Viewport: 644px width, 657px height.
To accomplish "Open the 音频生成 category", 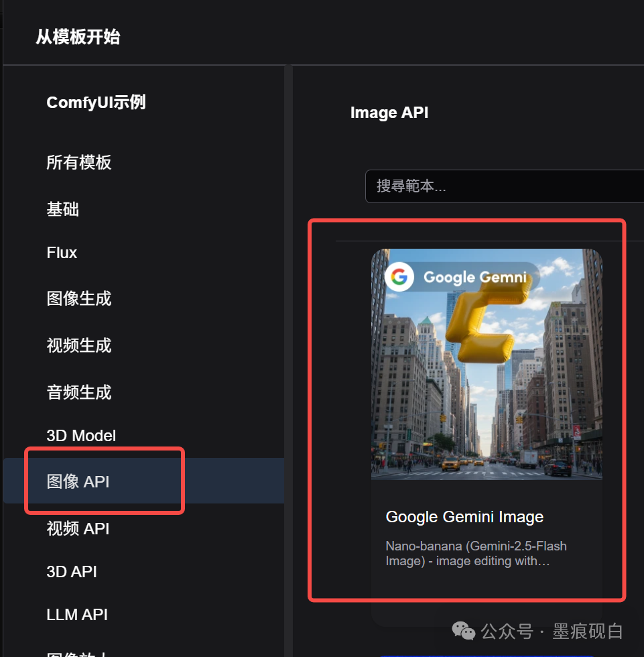I will pyautogui.click(x=78, y=393).
